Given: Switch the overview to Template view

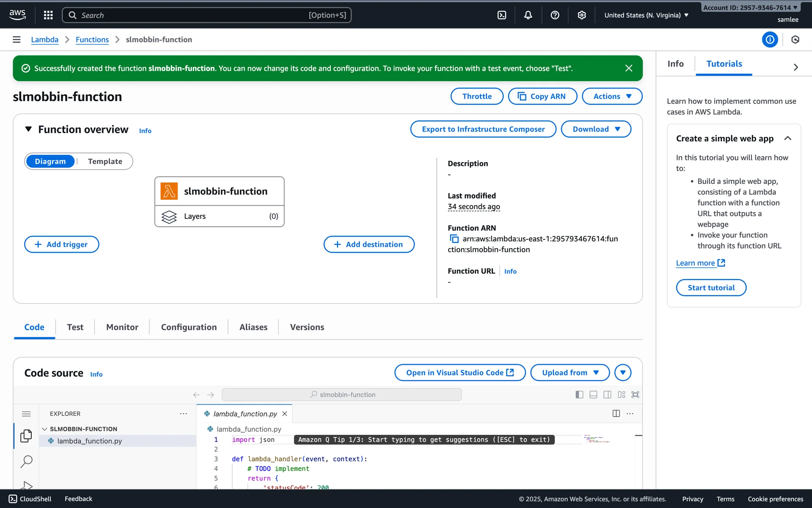Looking at the screenshot, I should point(105,161).
